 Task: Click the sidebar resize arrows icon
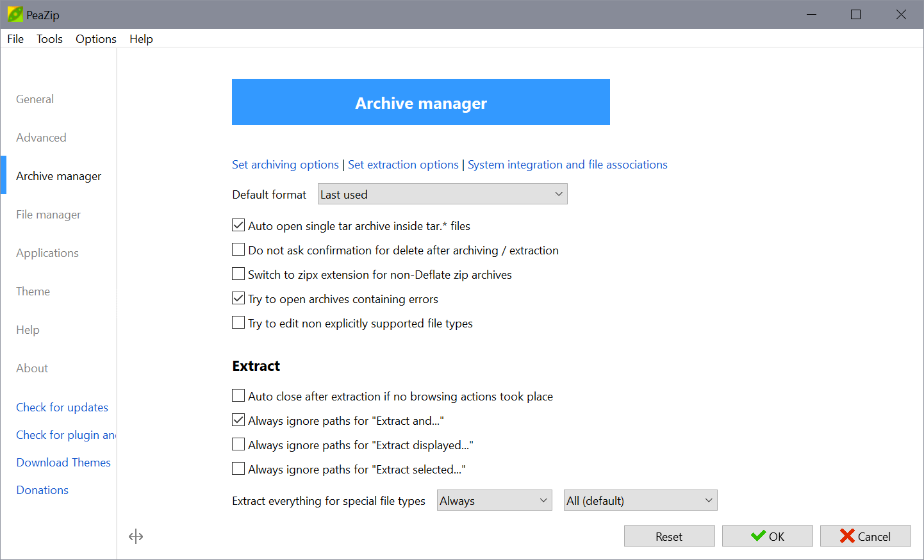coord(136,536)
